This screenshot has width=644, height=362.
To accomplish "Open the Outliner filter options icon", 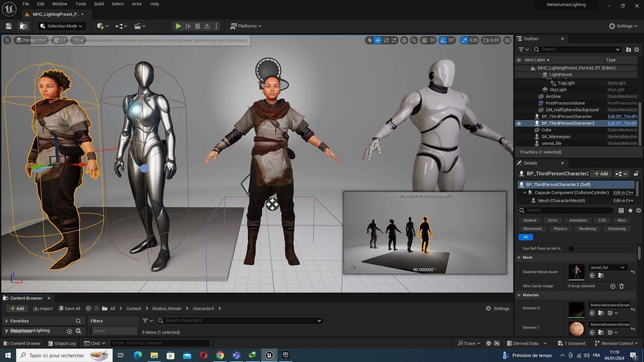I will click(523, 49).
